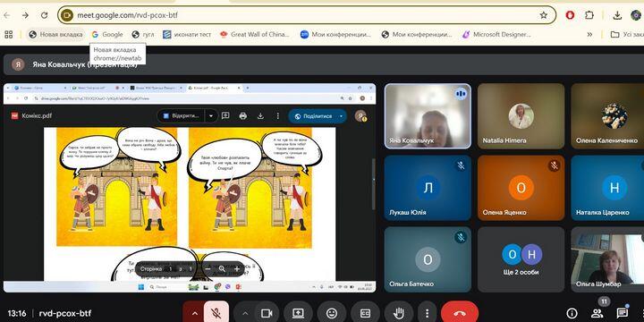Open the red Opera-style extension icon
The image size is (644, 322).
coord(570,15)
